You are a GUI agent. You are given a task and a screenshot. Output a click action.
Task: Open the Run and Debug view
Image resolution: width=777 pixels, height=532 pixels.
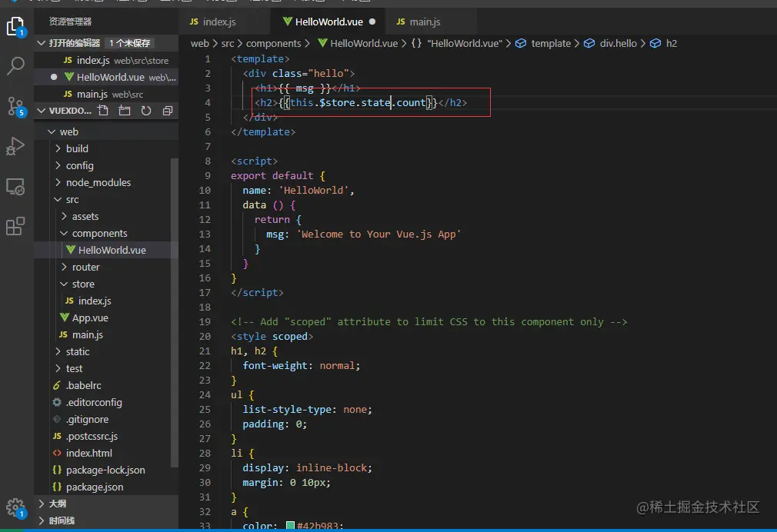[x=15, y=146]
